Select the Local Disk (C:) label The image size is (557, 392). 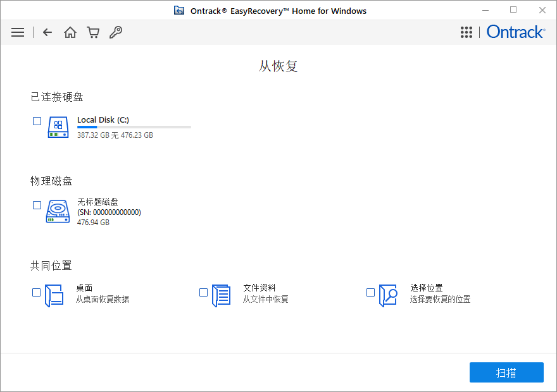103,120
